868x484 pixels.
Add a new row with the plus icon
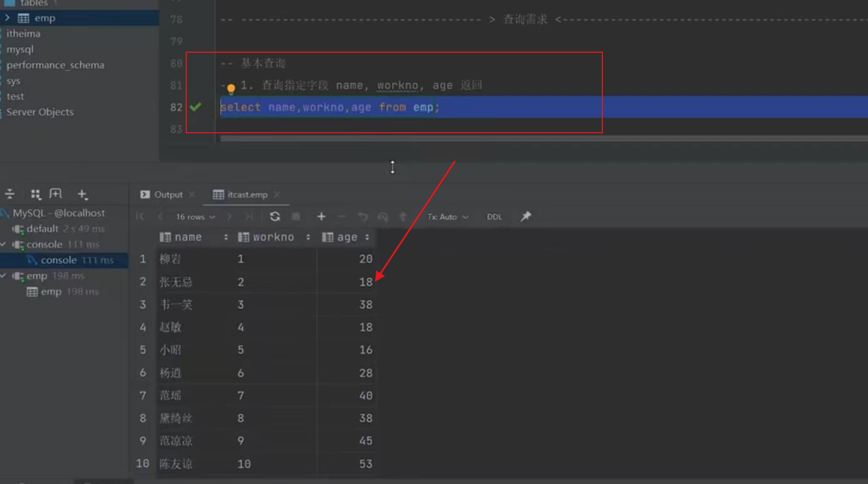coord(321,217)
